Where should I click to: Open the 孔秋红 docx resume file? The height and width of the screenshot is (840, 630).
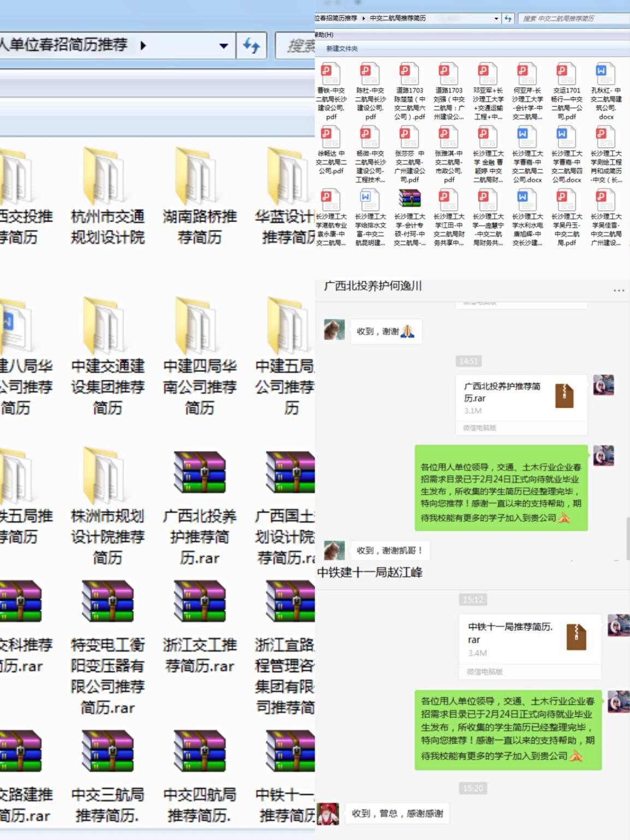point(605,91)
